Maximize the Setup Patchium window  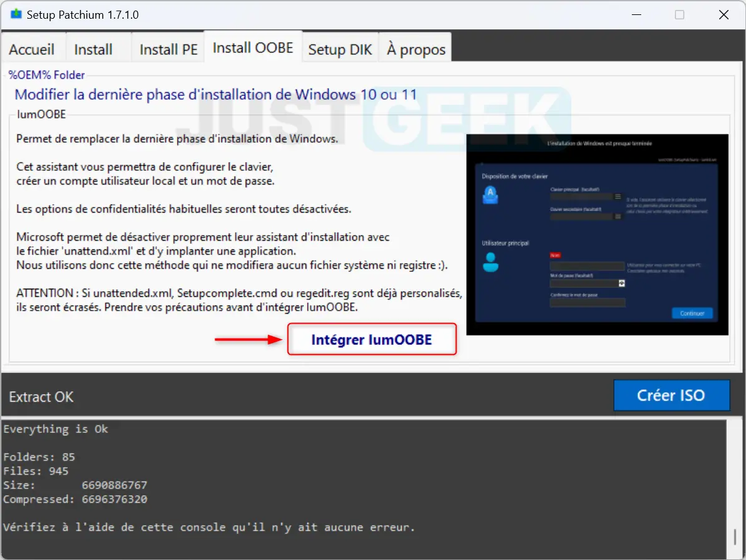[679, 15]
